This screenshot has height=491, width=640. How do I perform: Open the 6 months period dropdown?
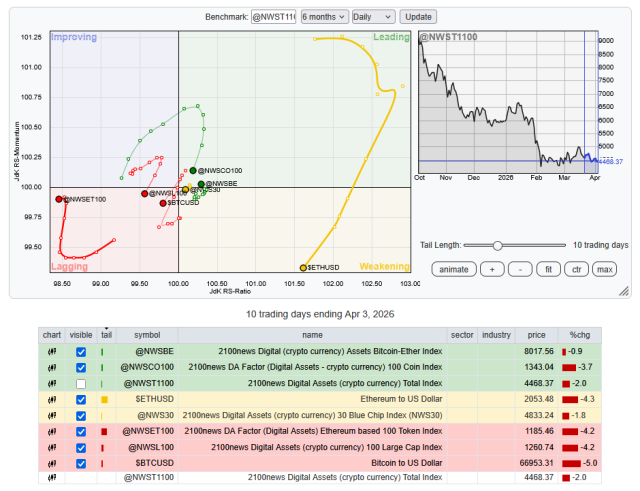point(324,17)
